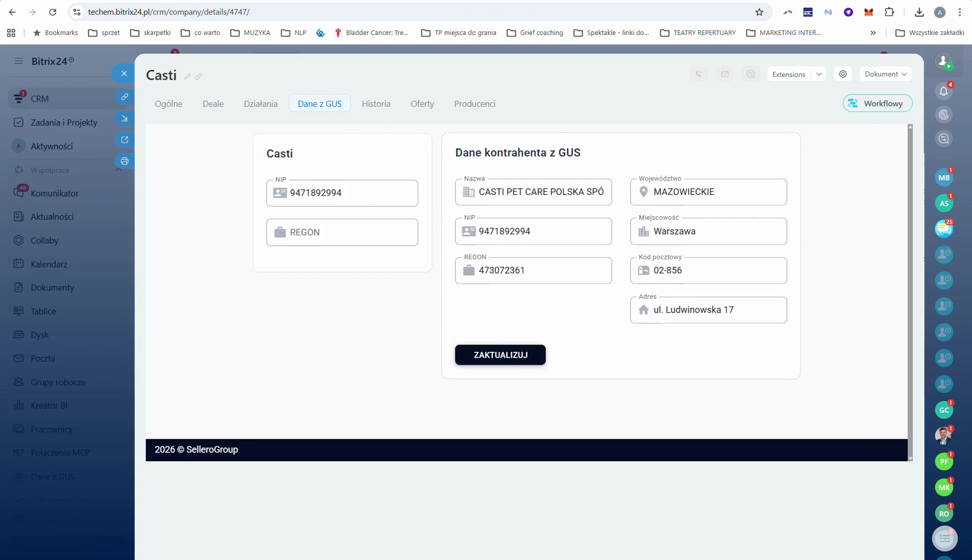The height and width of the screenshot is (560, 972).
Task: Open the AS user chat avatar
Action: point(943,203)
